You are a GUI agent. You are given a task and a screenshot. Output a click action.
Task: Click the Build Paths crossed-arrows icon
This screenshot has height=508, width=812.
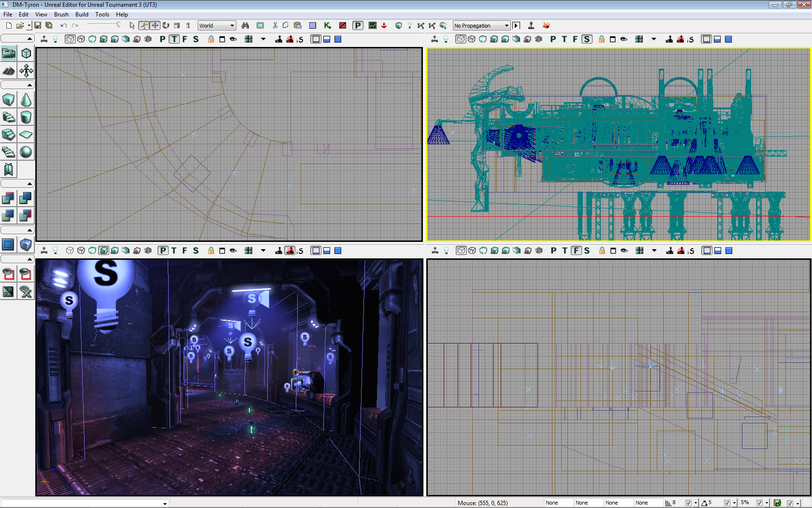pyautogui.click(x=421, y=26)
